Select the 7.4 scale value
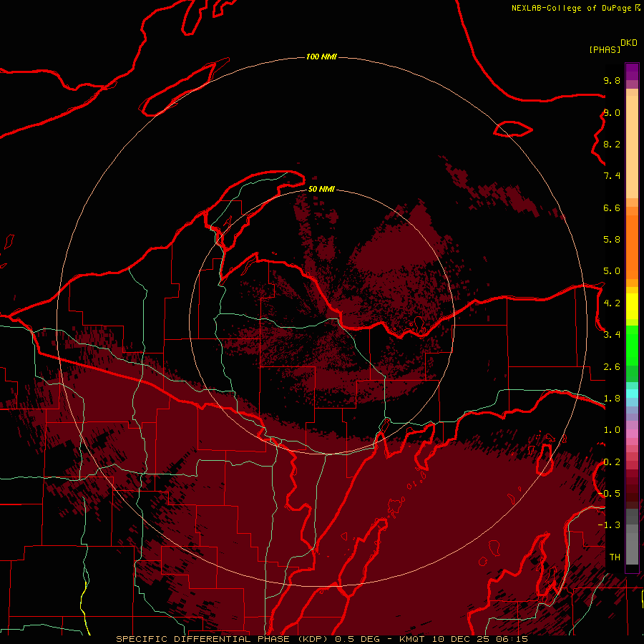The width and height of the screenshot is (644, 644). pyautogui.click(x=612, y=176)
